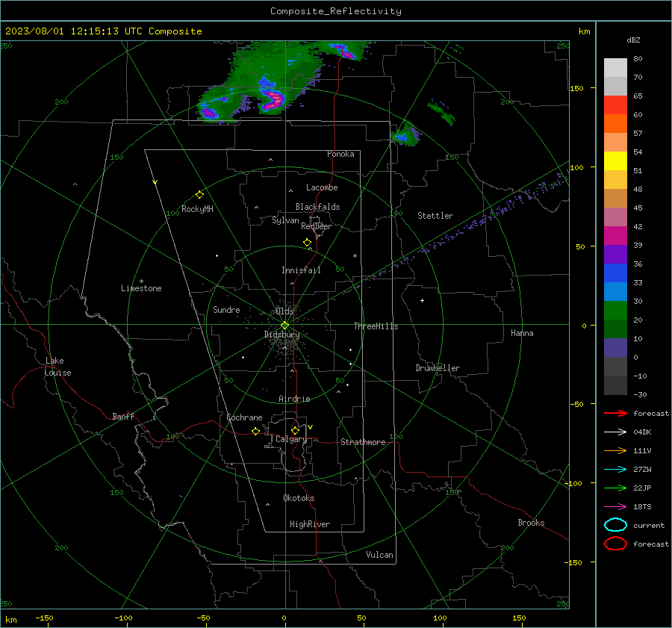This screenshot has height=628, width=672.
Task: Click the Blackfalds town label
Action: pos(317,207)
